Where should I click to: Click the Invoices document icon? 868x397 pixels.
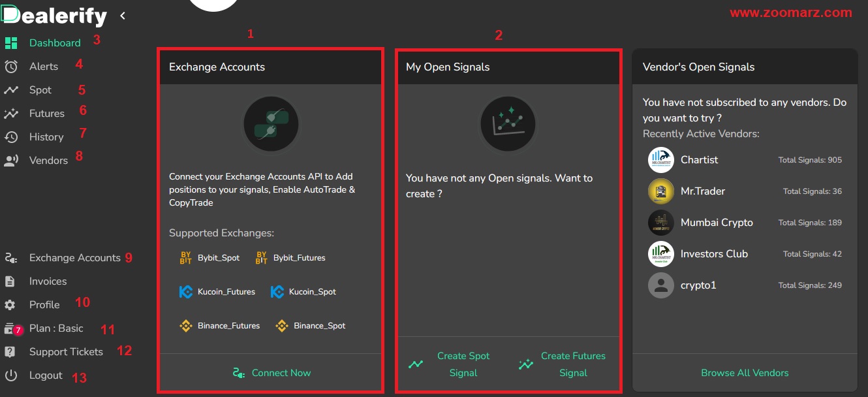pyautogui.click(x=10, y=281)
